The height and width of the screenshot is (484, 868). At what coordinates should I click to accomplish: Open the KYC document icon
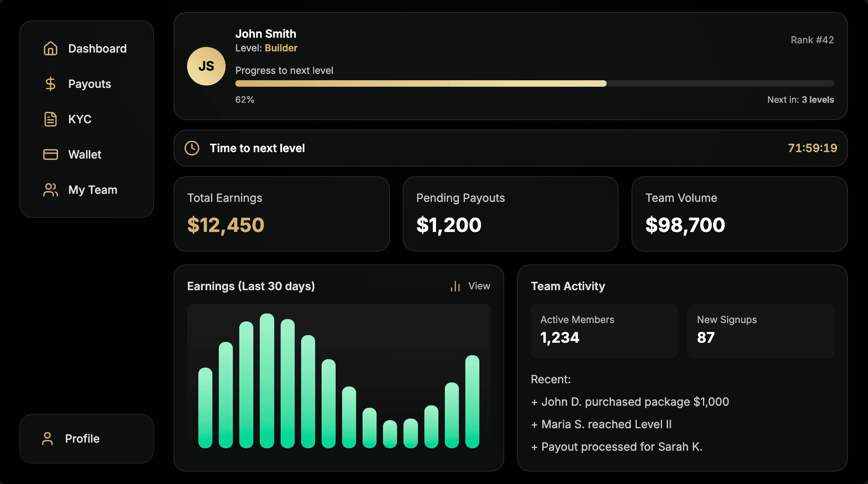click(50, 119)
